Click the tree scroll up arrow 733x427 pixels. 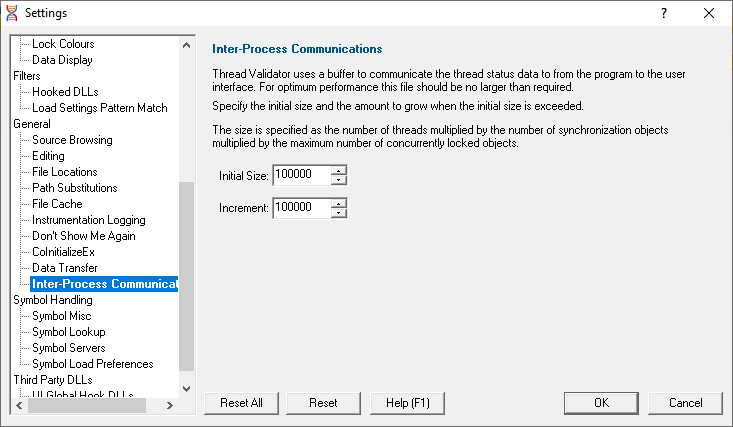[x=187, y=45]
